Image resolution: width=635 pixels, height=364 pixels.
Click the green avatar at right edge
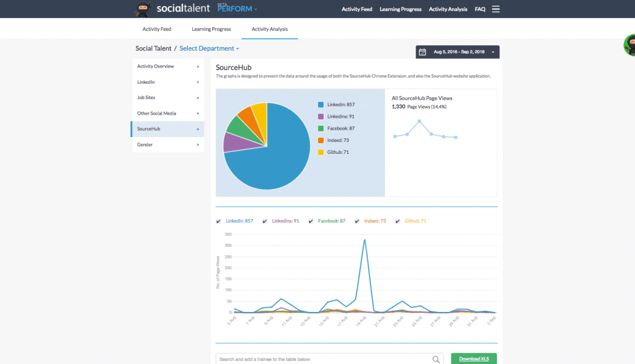pos(630,45)
